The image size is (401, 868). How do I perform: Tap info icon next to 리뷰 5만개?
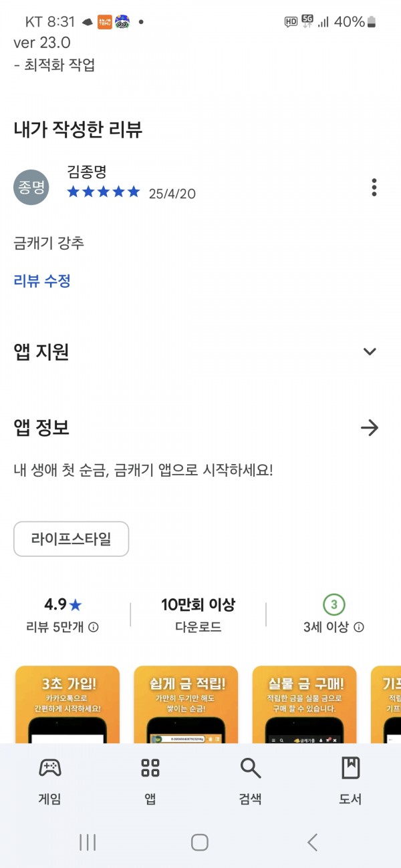(x=94, y=627)
